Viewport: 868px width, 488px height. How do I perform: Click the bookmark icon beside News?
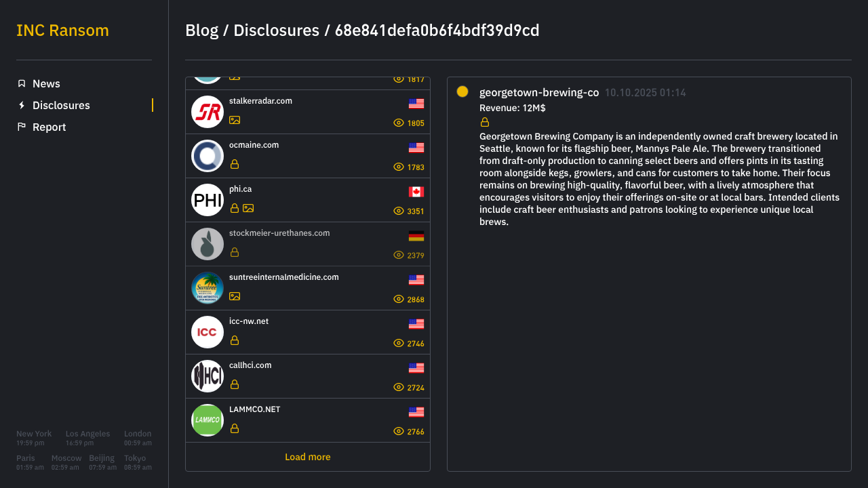point(22,83)
